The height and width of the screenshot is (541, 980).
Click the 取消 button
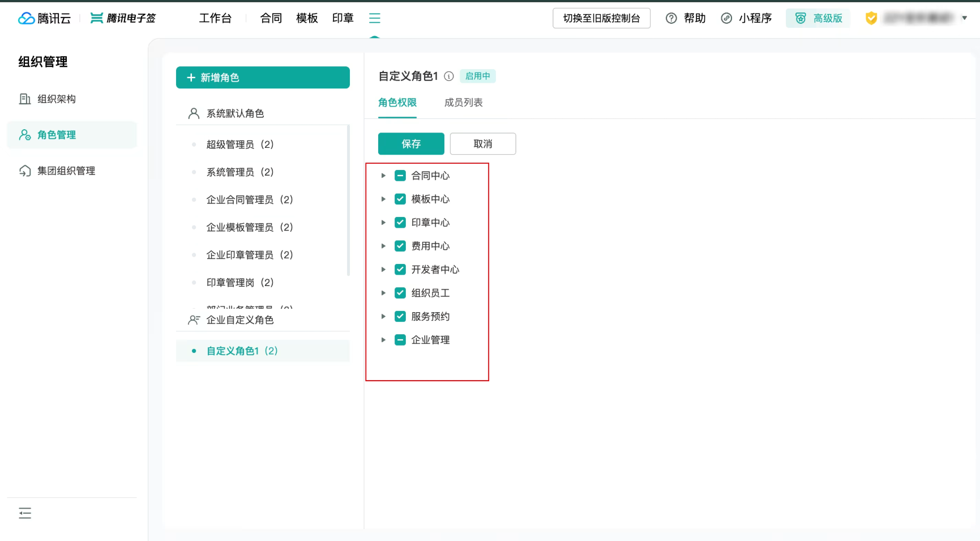(x=483, y=144)
